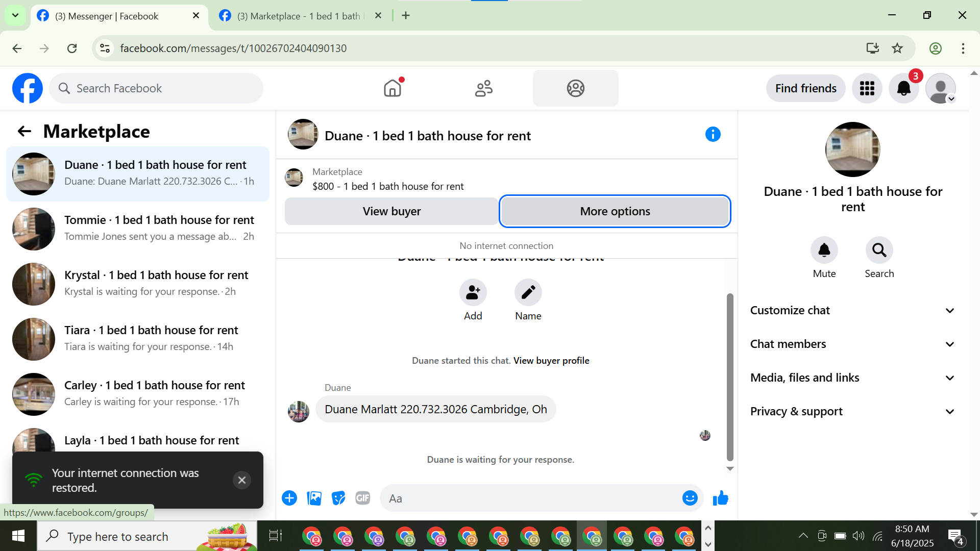Open conversation information icon
The width and height of the screenshot is (980, 551).
[x=713, y=134]
